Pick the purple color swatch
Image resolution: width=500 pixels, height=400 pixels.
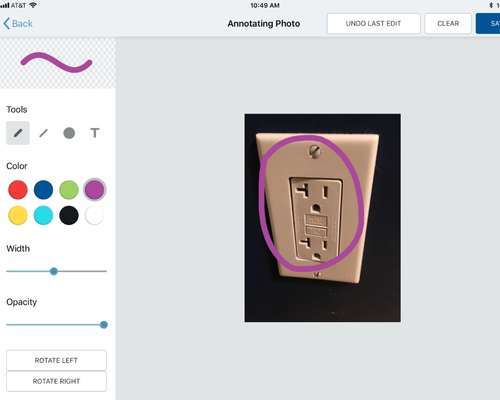[95, 189]
